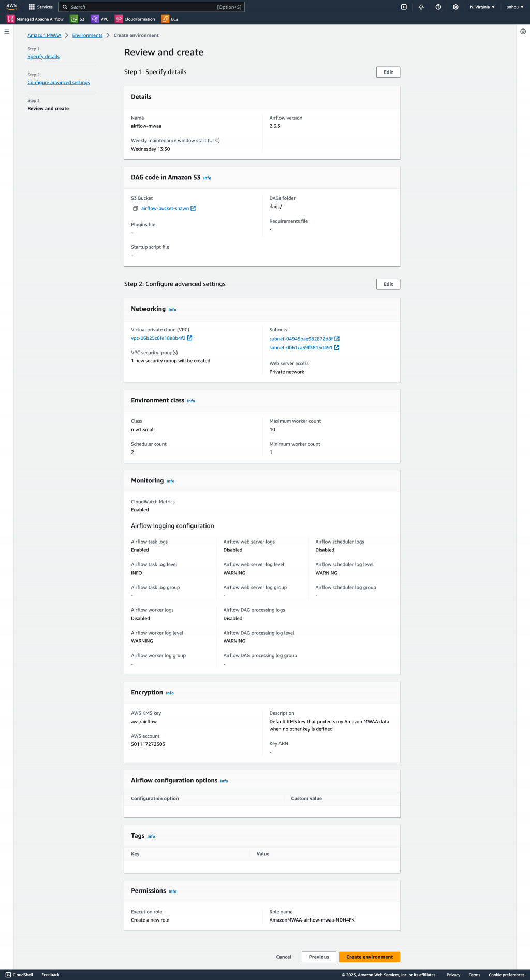Open the Services menu
The width and height of the screenshot is (530, 980).
tap(41, 7)
